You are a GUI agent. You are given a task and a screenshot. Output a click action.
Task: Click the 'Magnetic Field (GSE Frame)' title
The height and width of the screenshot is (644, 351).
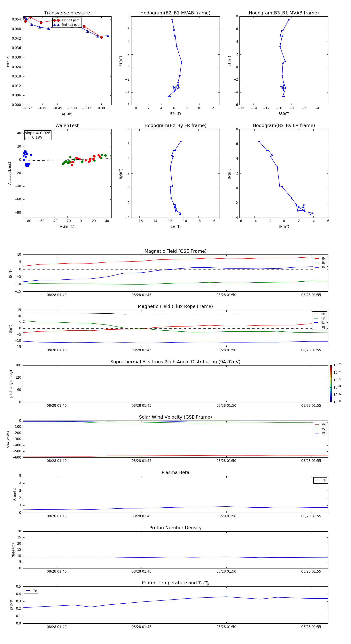175,251
